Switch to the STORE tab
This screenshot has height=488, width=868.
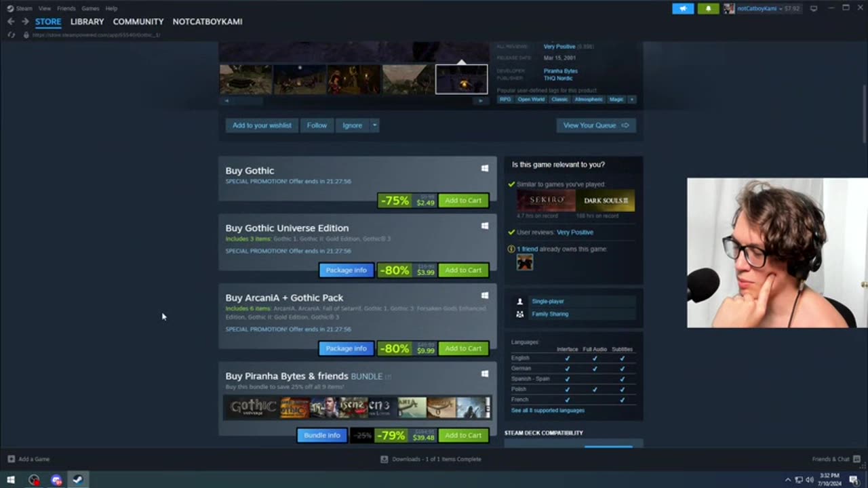click(48, 22)
